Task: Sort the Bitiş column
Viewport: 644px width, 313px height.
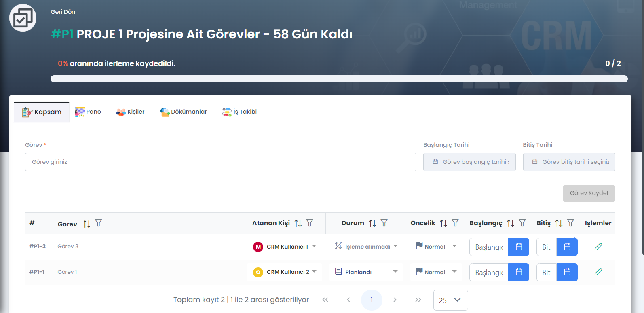Action: tap(559, 223)
